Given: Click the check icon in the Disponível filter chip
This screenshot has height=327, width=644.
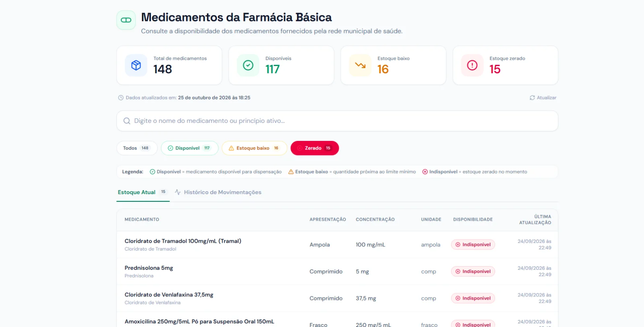Looking at the screenshot, I should point(170,148).
